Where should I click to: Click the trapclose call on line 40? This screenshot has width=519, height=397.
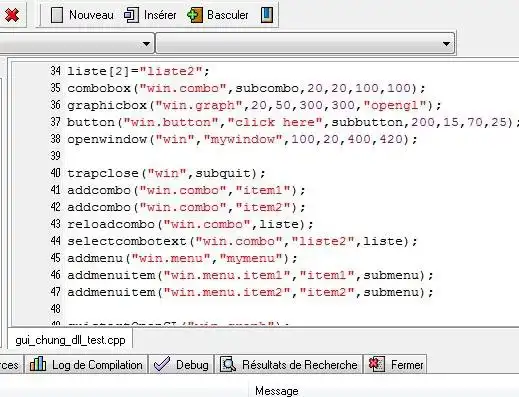click(166, 173)
